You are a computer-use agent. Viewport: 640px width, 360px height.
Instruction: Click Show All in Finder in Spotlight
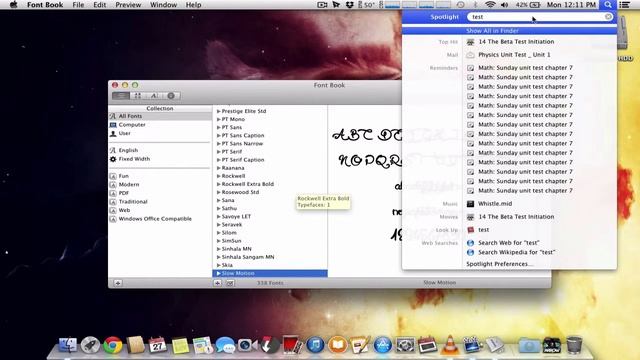click(509, 31)
